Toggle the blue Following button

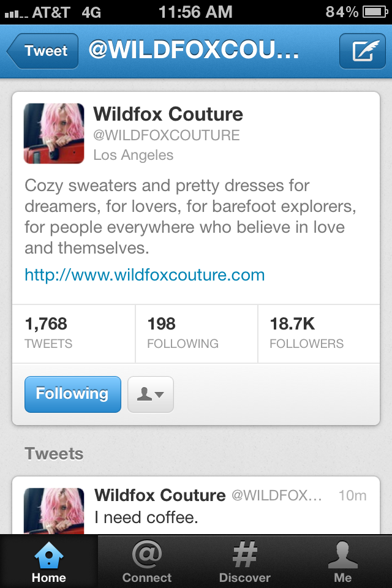point(73,394)
